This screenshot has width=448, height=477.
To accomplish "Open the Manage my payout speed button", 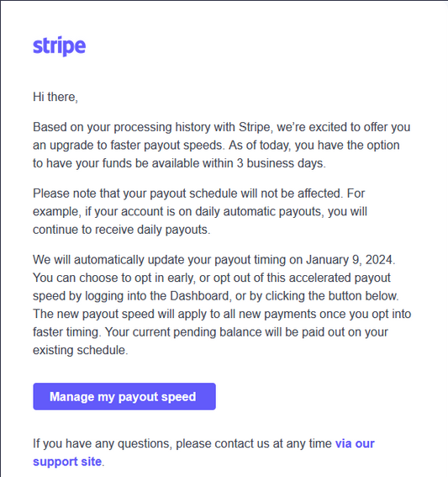I will (x=124, y=396).
